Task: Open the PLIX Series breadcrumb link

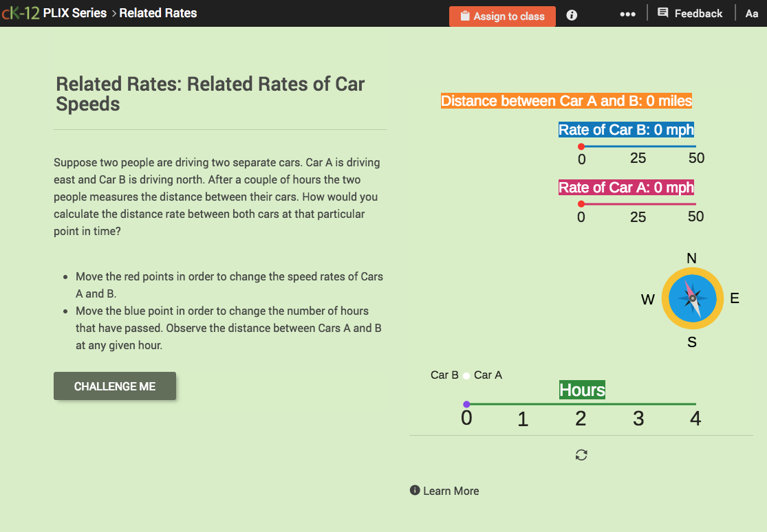Action: tap(73, 12)
